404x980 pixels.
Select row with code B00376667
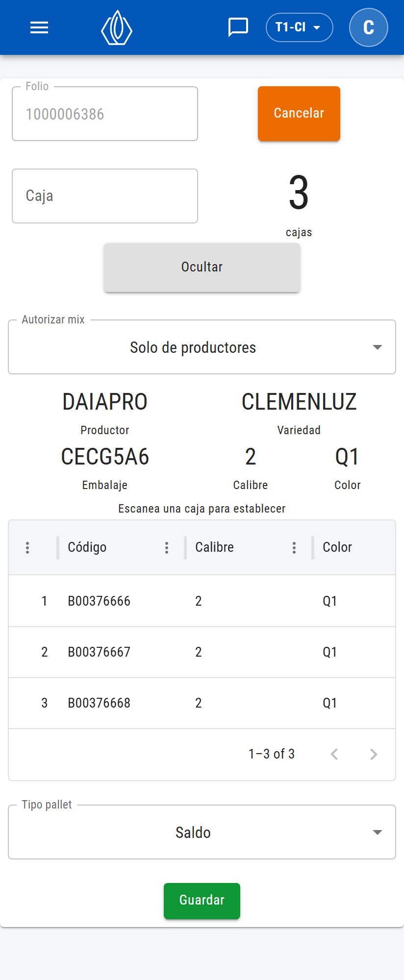tap(202, 652)
